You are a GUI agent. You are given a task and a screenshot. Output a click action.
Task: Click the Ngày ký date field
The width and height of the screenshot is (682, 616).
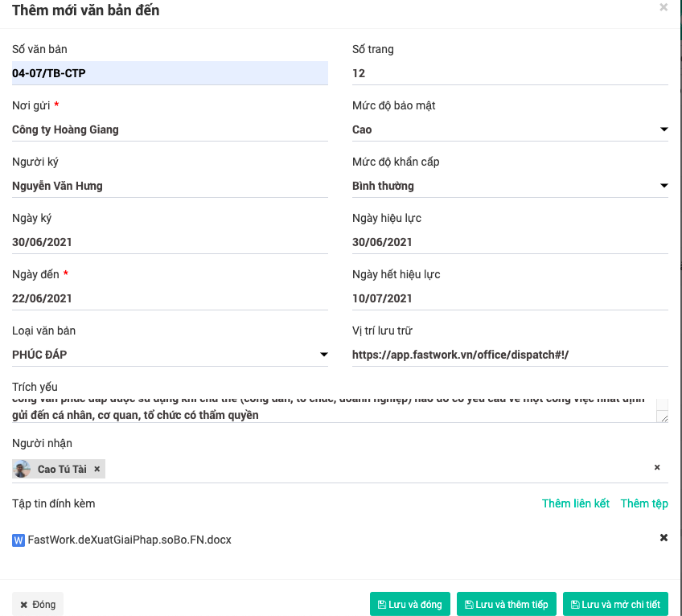click(170, 242)
